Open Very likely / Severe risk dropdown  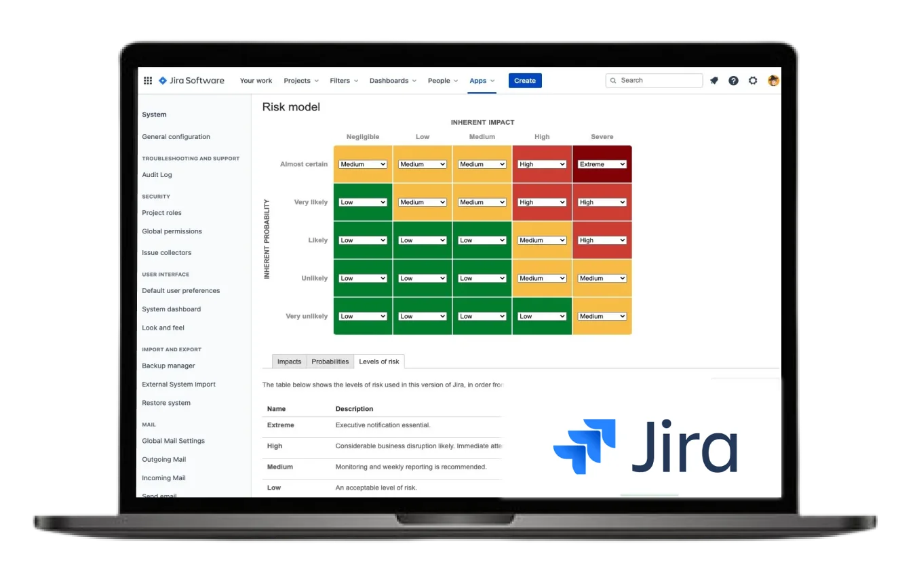pos(602,202)
